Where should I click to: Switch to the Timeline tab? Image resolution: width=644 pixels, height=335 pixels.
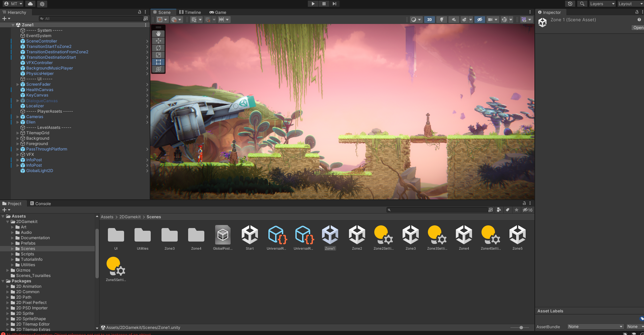tap(190, 12)
